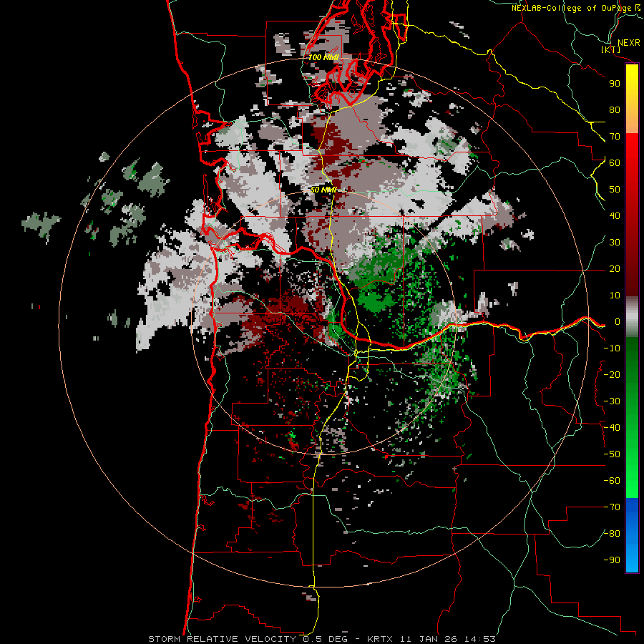This screenshot has height=644, width=644.
Task: Select the -80 knot scale value
Action: [x=612, y=534]
